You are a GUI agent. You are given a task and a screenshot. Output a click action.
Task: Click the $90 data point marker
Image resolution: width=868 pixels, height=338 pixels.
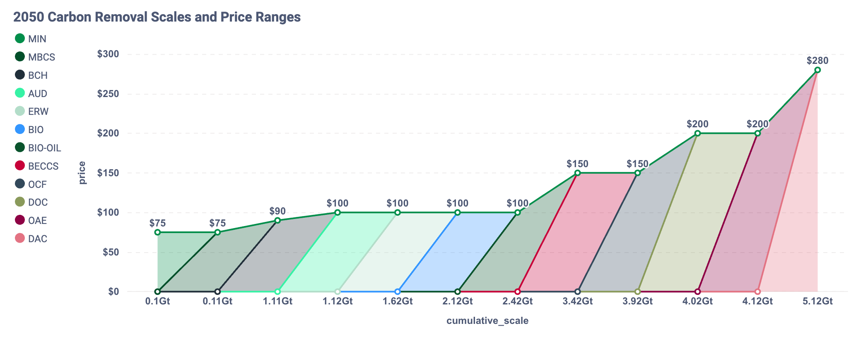pos(277,220)
